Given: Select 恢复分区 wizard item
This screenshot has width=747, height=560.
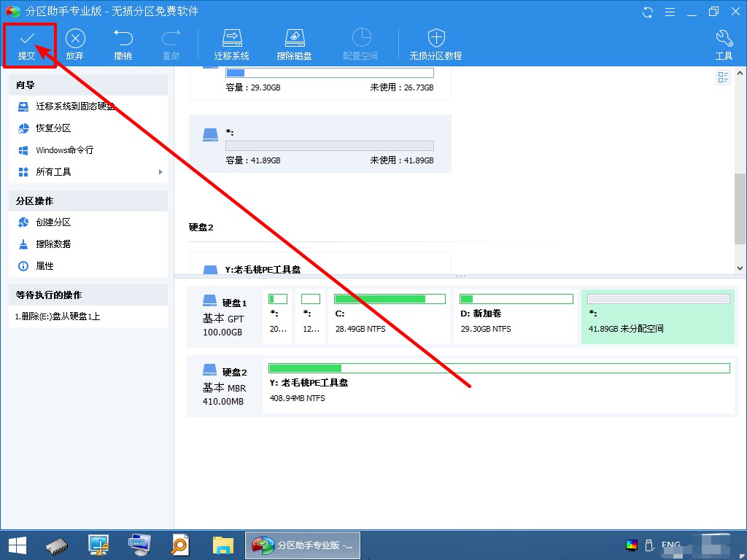Looking at the screenshot, I should pyautogui.click(x=88, y=128).
